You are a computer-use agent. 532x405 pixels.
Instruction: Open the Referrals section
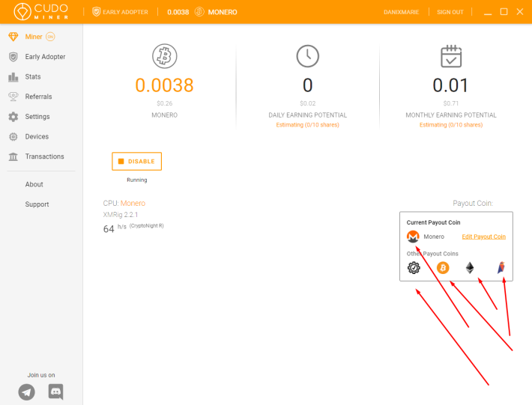pyautogui.click(x=38, y=97)
